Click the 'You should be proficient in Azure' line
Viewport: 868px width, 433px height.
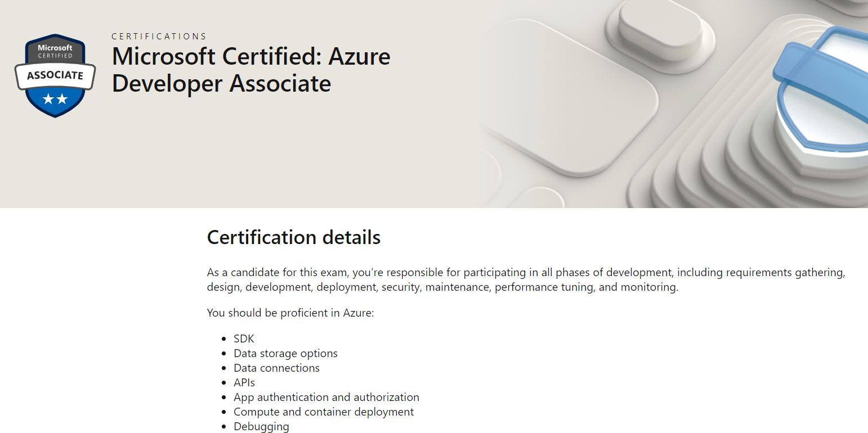[290, 313]
